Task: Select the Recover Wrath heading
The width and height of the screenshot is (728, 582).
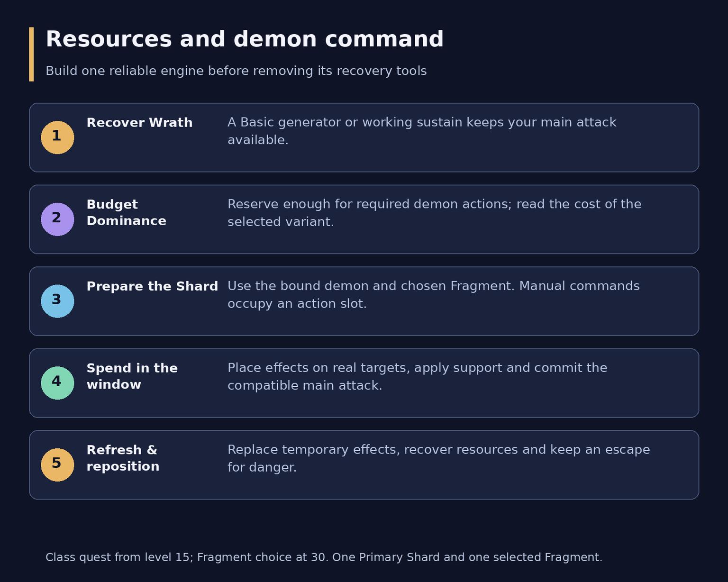Action: pos(139,123)
